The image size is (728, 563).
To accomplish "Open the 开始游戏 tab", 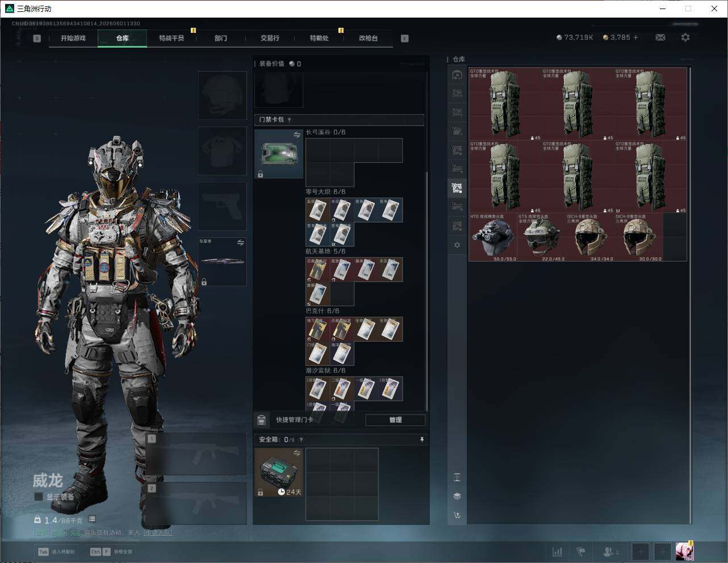I will [73, 38].
